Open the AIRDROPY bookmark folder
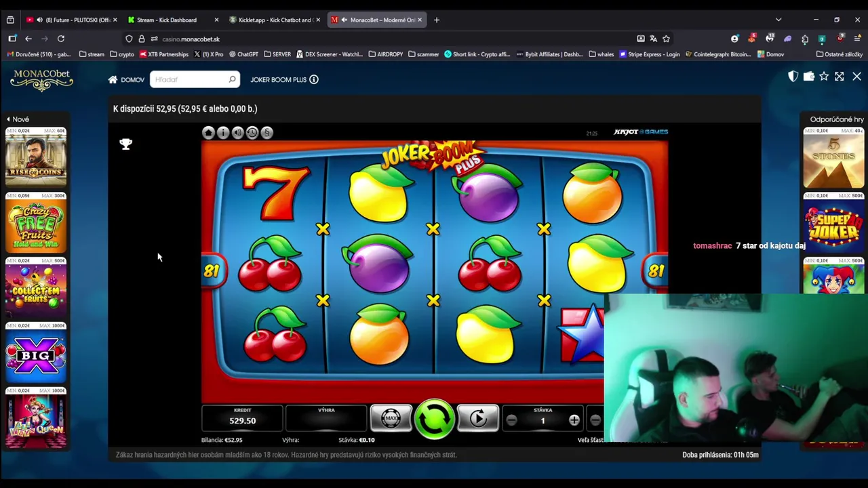The height and width of the screenshot is (488, 868). [x=385, y=54]
